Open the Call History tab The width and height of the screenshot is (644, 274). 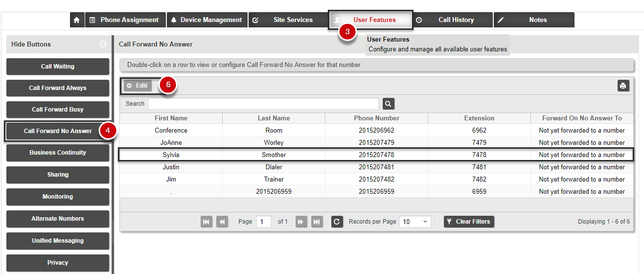[x=451, y=20]
